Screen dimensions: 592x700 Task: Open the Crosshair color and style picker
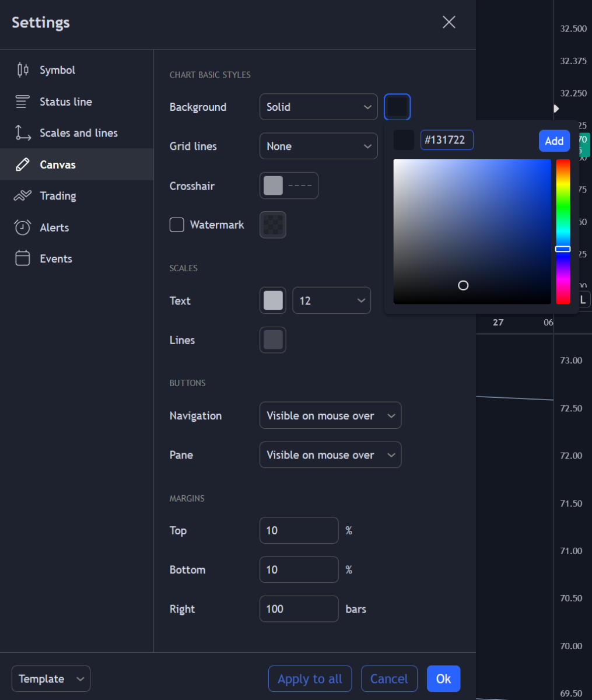289,185
